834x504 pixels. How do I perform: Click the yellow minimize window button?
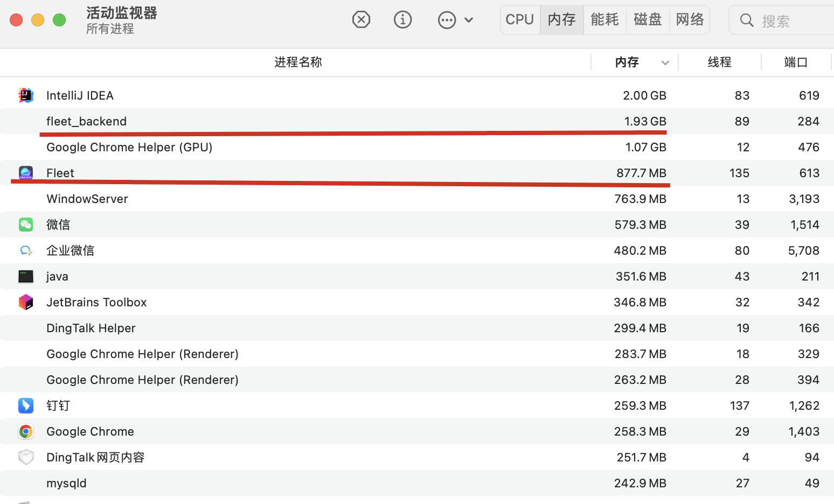pos(38,20)
